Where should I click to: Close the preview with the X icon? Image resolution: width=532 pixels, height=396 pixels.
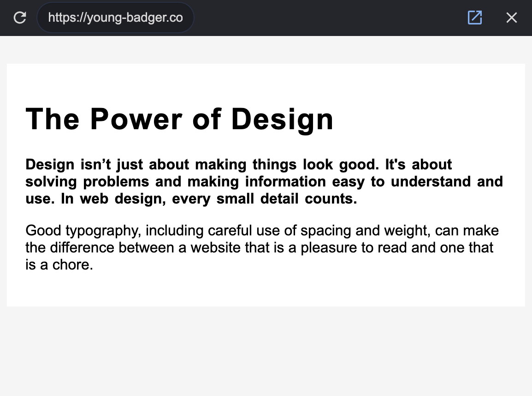511,18
